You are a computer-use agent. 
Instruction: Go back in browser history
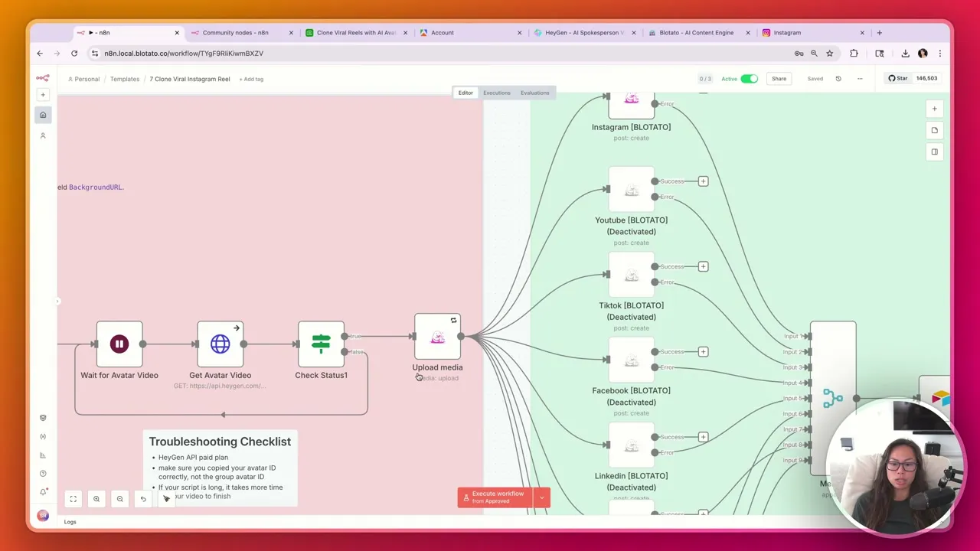point(40,54)
